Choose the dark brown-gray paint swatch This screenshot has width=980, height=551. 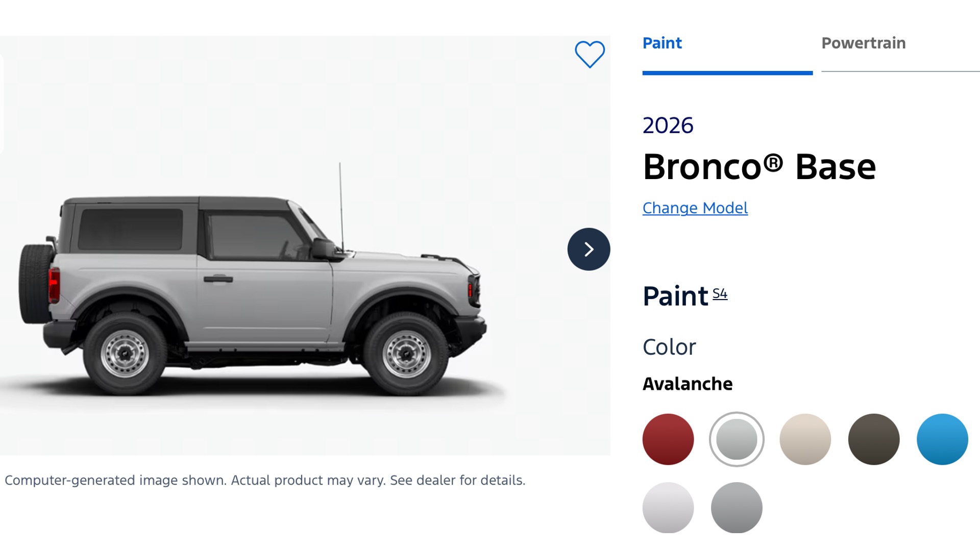pyautogui.click(x=873, y=439)
